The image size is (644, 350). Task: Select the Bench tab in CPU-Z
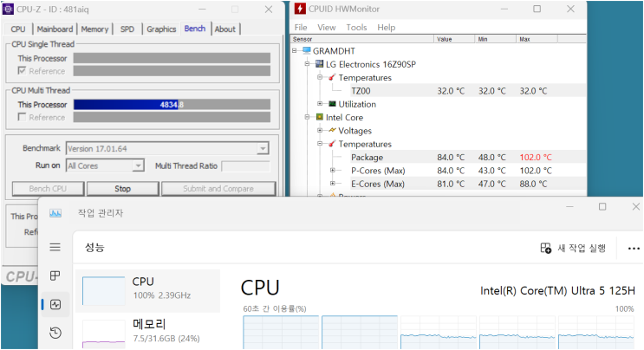coord(195,29)
